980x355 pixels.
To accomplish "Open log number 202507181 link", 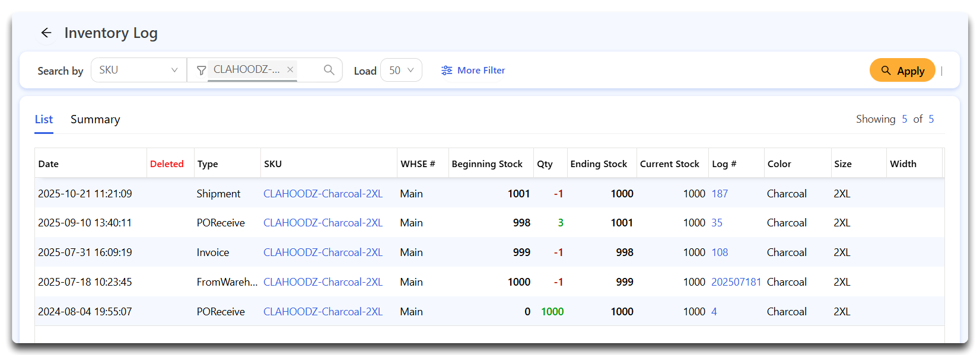I will point(736,282).
